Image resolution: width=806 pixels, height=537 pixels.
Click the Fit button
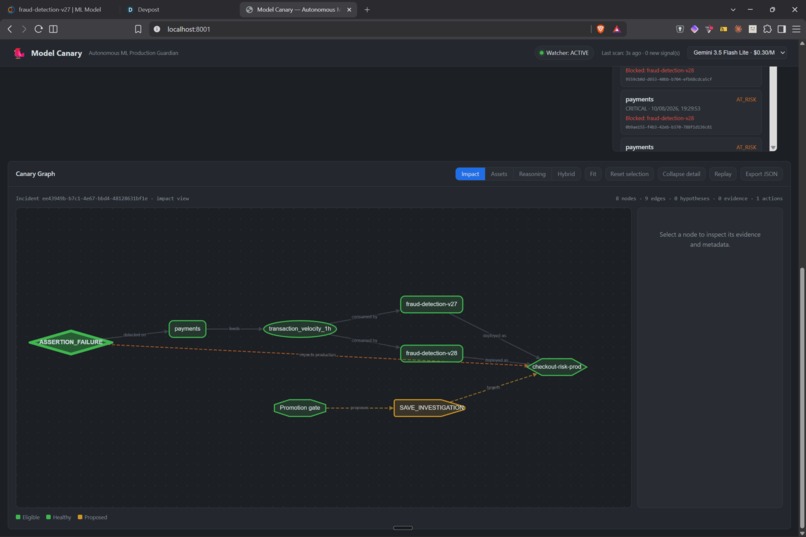[593, 174]
